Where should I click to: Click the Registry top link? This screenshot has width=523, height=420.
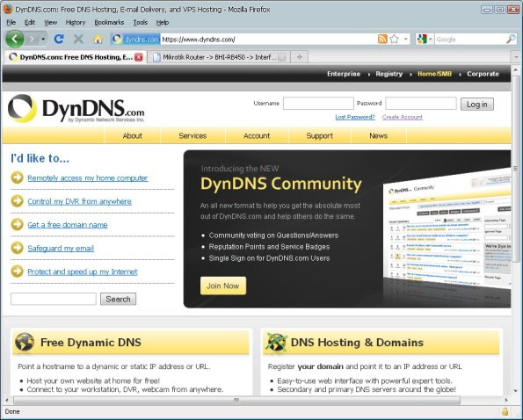point(389,74)
